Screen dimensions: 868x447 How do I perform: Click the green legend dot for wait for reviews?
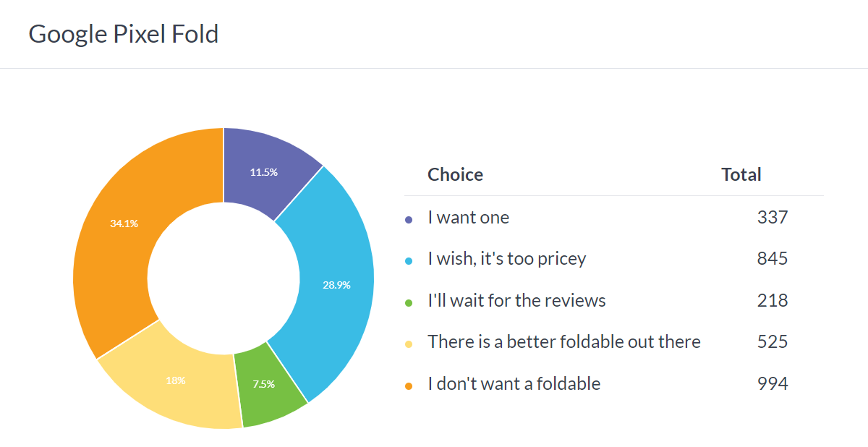click(409, 302)
